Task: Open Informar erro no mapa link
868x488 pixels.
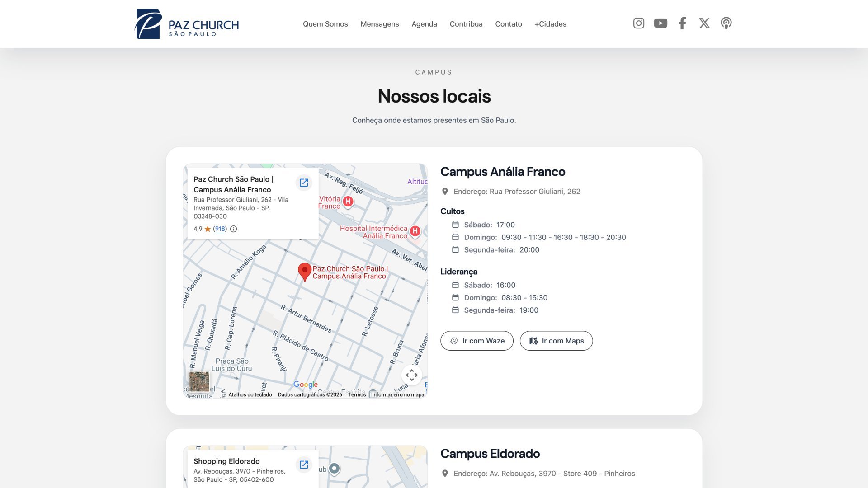Action: click(x=398, y=394)
